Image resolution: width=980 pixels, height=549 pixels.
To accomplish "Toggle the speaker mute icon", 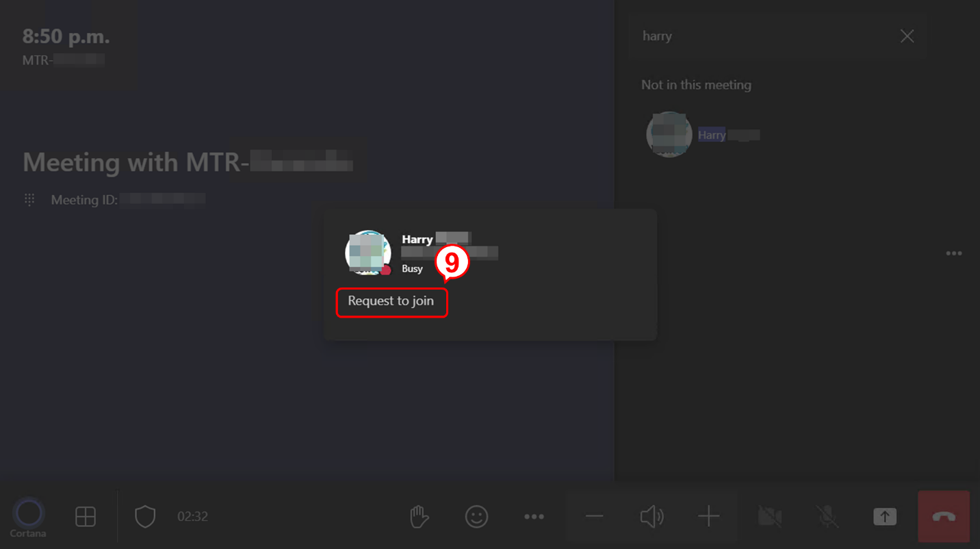I will (x=652, y=517).
